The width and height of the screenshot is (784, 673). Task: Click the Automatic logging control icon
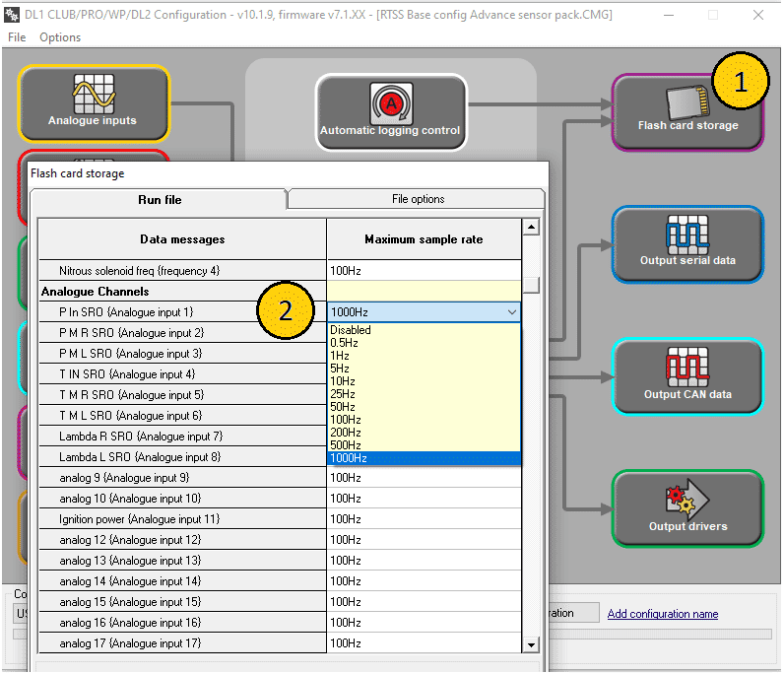390,111
